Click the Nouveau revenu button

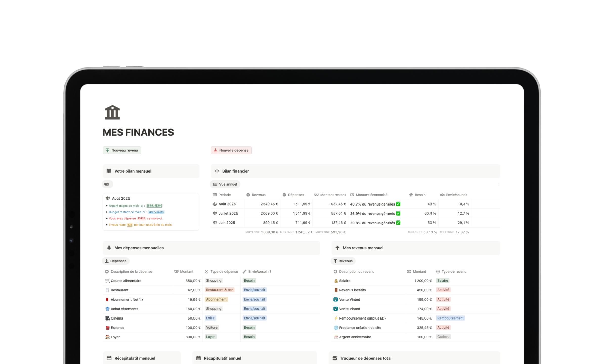coord(122,150)
